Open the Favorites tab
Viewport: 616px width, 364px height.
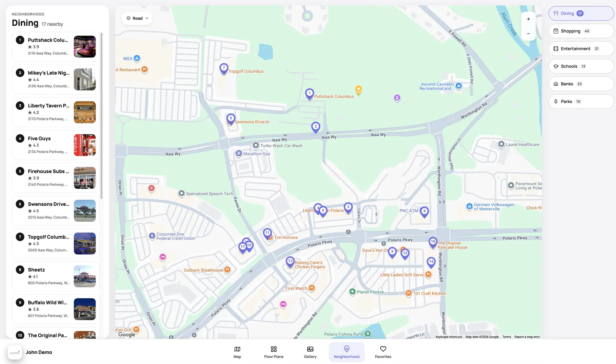(383, 352)
